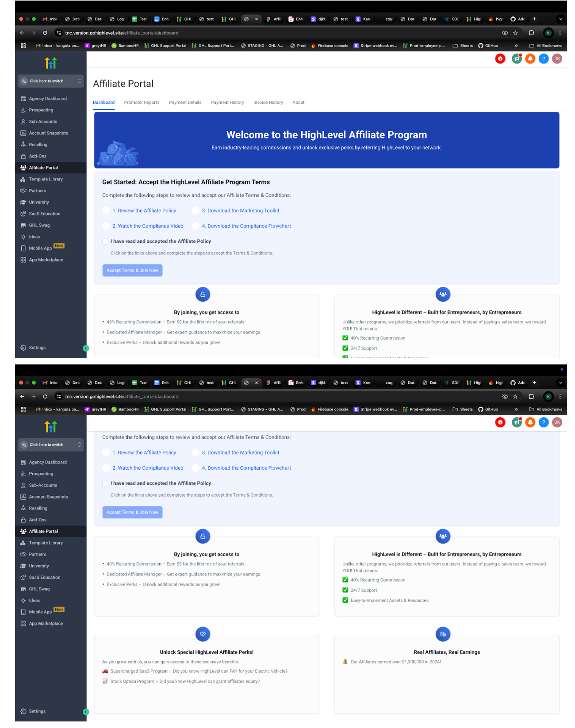This screenshot has height=728, width=575.
Task: Click orange notification bell in top screenshot
Action: click(x=530, y=58)
